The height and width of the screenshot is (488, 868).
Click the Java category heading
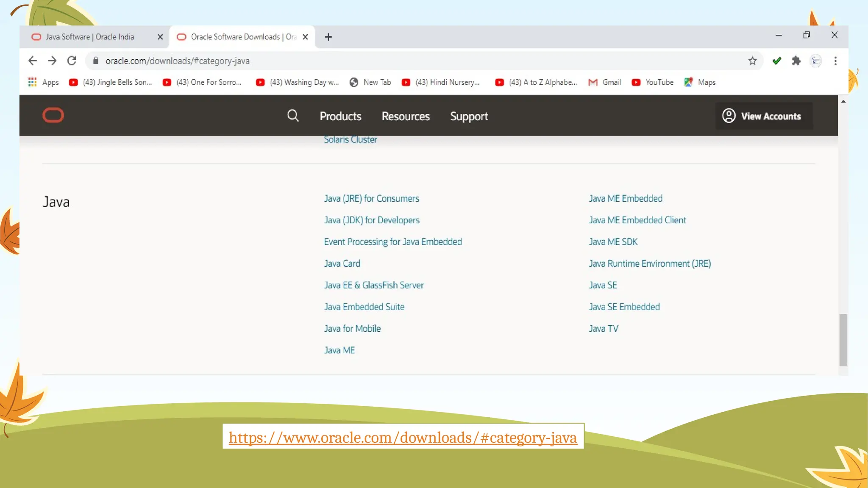(x=56, y=202)
